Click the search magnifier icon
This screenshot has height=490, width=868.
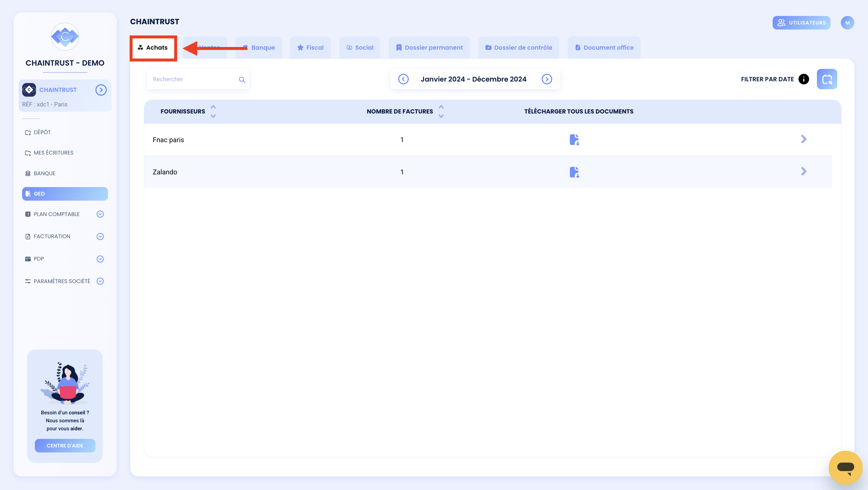[242, 79]
